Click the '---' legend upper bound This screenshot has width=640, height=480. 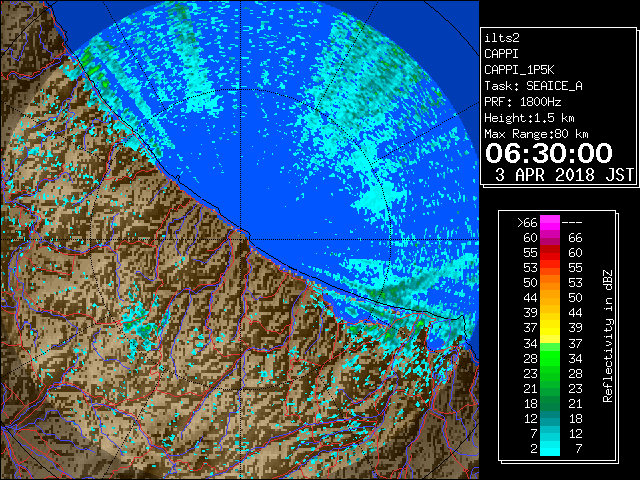coord(572,223)
